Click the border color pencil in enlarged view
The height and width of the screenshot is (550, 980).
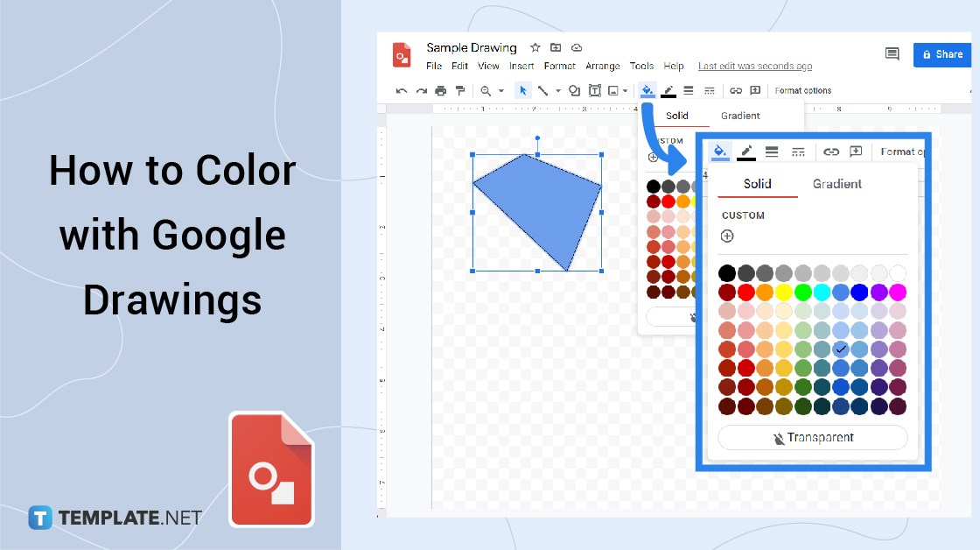coord(746,152)
